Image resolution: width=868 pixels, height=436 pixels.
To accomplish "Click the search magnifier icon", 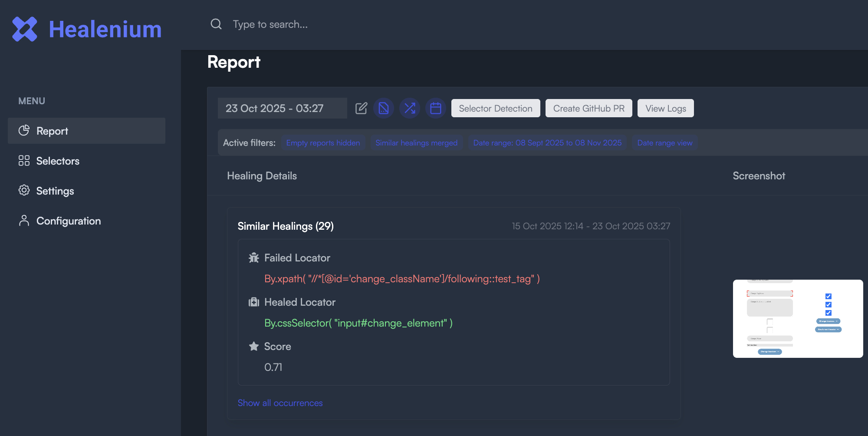I will click(x=216, y=24).
